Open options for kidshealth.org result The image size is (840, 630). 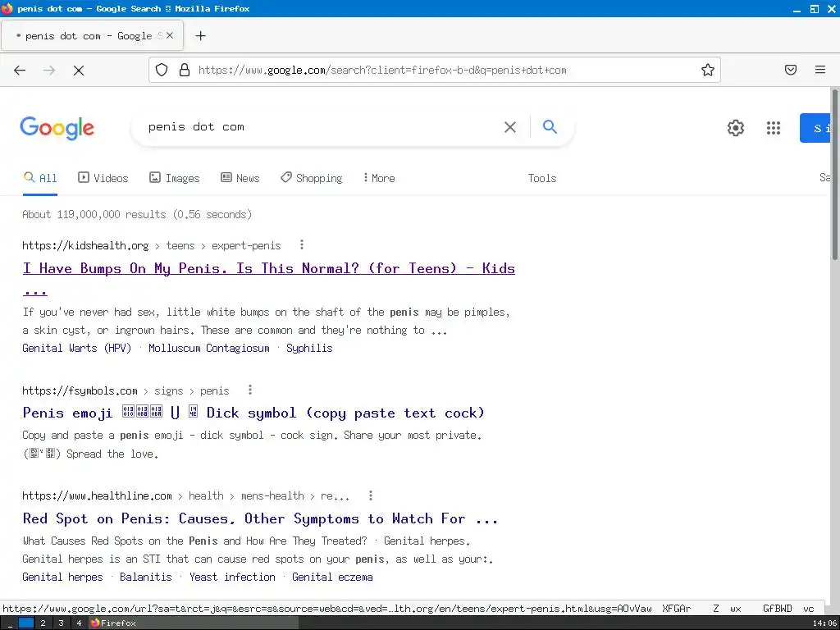point(302,244)
